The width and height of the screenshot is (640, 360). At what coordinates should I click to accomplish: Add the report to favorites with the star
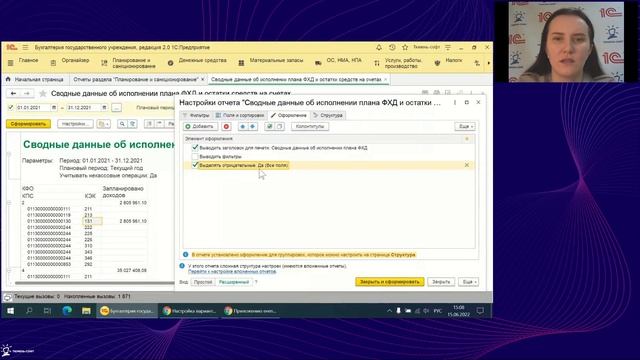click(42, 93)
